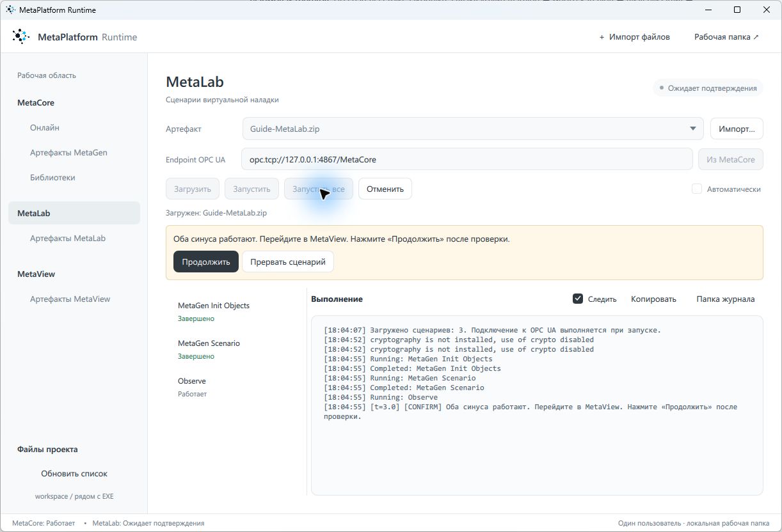Viewport: 782px width, 532px height.
Task: Click the MetaPlatform logo icon in header
Action: (x=21, y=36)
